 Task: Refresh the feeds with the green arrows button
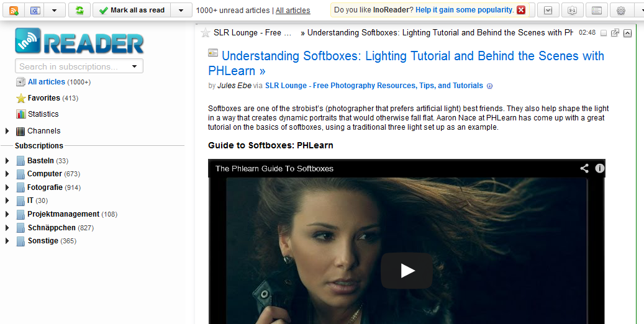[x=79, y=11]
